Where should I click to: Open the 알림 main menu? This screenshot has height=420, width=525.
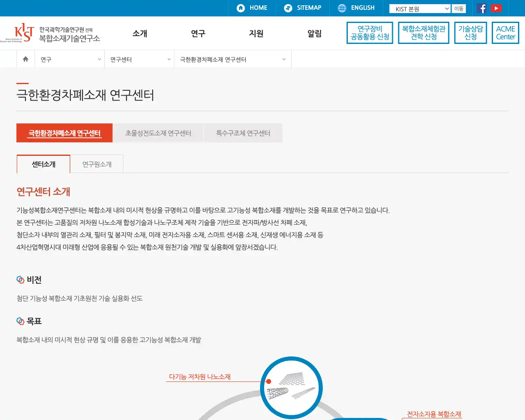(315, 33)
